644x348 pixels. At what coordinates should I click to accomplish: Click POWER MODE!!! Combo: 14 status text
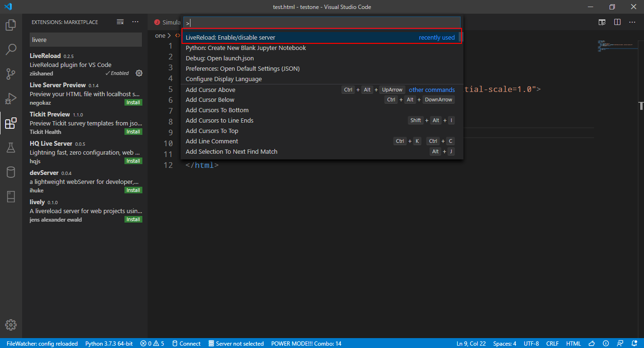tap(306, 343)
